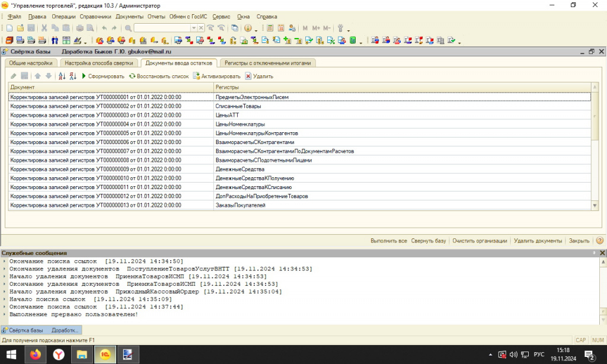Image resolution: width=607 pixels, height=364 pixels.
Task: Click the wrench settings toolbar icon
Action: pos(340,28)
